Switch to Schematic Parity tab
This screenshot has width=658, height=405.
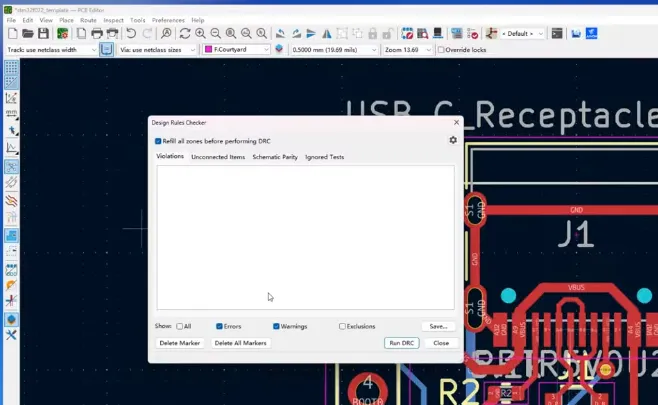275,157
